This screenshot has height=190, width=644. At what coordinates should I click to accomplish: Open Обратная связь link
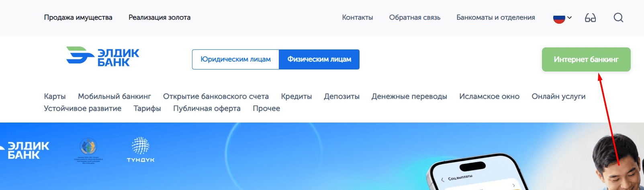415,18
